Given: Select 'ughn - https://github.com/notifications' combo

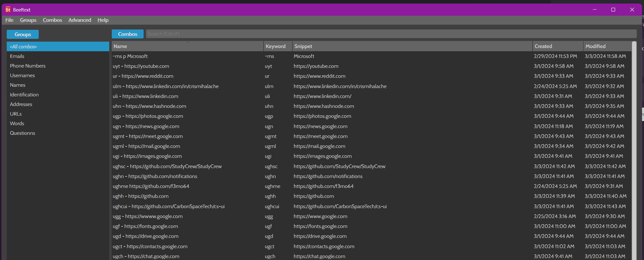Looking at the screenshot, I should pyautogui.click(x=155, y=176).
